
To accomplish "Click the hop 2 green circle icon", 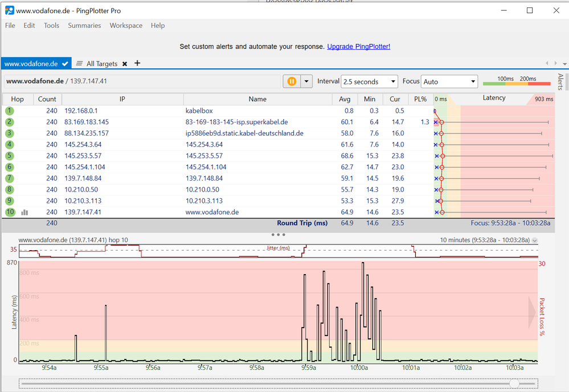I will point(10,122).
